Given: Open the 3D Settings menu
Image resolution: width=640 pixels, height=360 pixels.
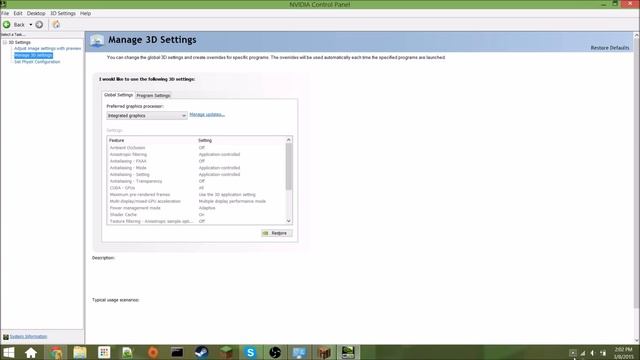Looking at the screenshot, I should click(63, 13).
